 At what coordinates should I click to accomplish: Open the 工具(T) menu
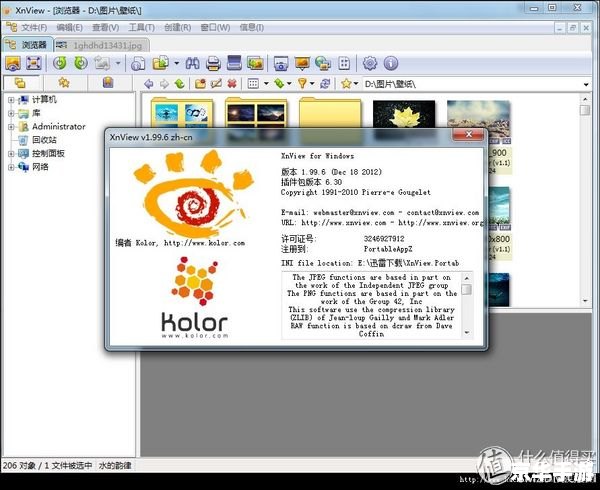(141, 28)
